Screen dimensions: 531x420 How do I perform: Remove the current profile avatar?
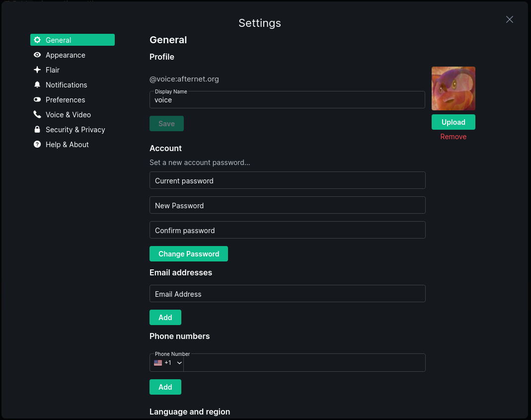(x=453, y=137)
